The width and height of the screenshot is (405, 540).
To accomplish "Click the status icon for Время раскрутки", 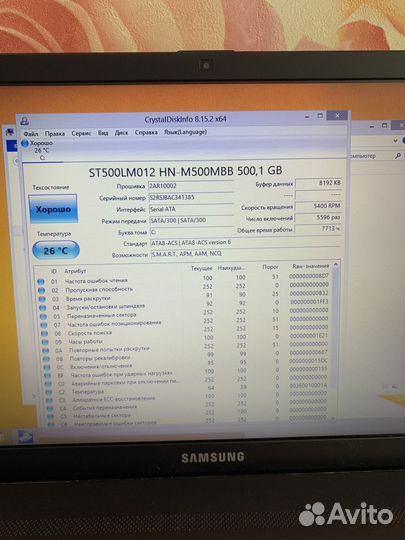I will [x=42, y=299].
